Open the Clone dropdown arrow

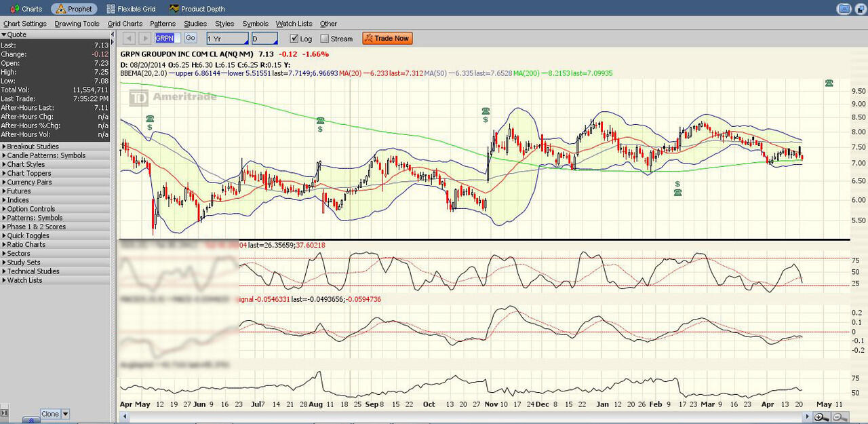point(65,414)
